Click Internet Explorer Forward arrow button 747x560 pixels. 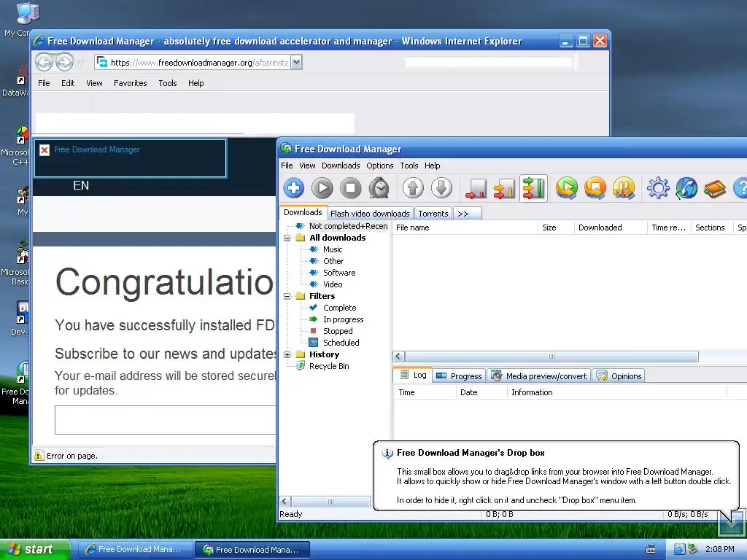64,62
